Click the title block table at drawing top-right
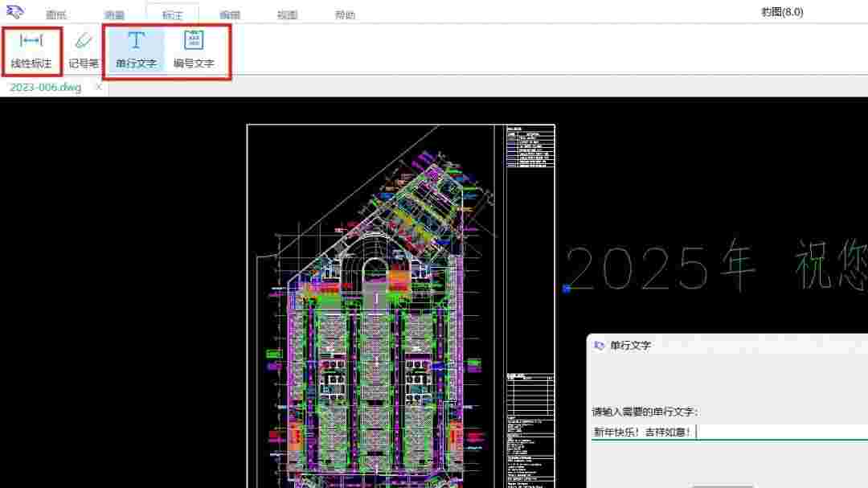This screenshot has width=868, height=488. click(x=530, y=147)
